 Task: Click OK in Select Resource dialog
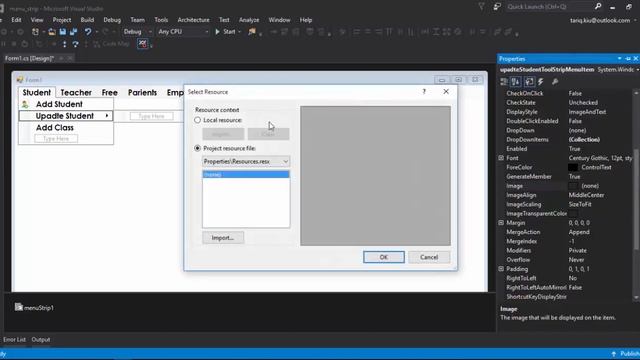click(384, 257)
